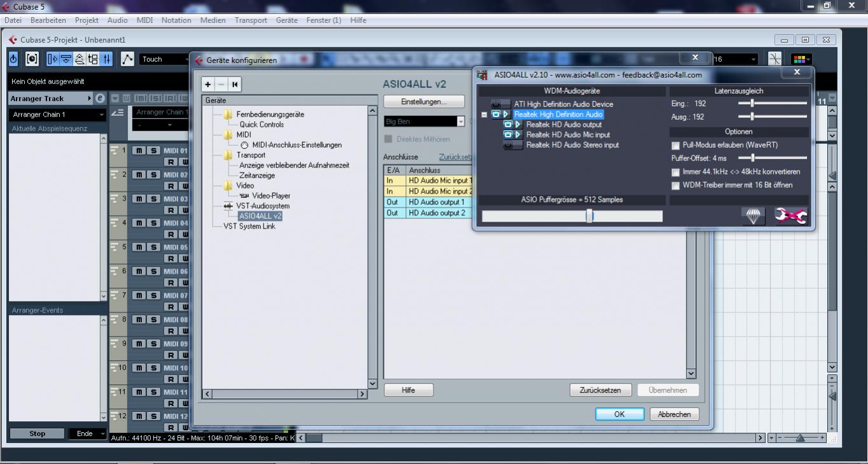Expand the Arranger Track inspector arrow
The width and height of the screenshot is (868, 464).
click(90, 99)
